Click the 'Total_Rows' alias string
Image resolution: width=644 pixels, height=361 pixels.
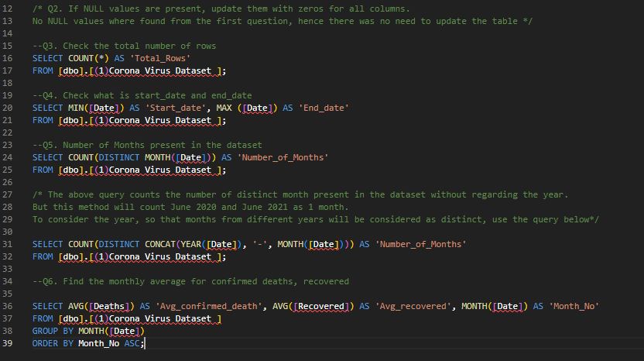click(x=160, y=58)
